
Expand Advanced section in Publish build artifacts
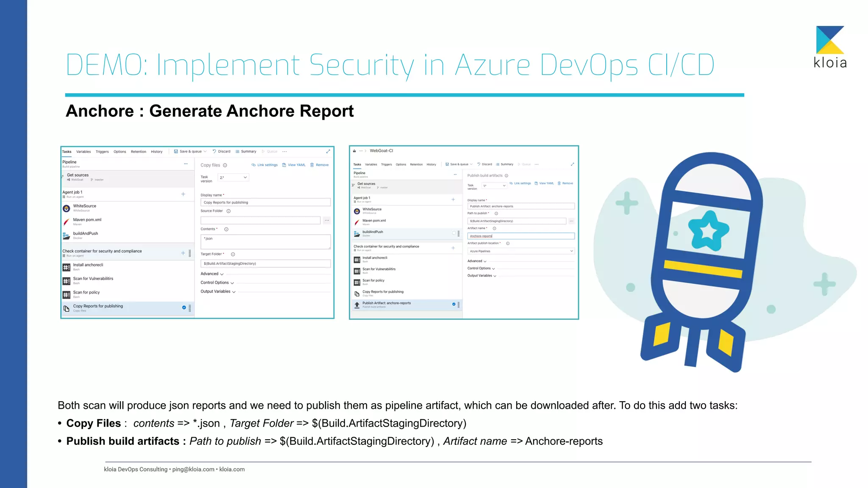pyautogui.click(x=477, y=261)
